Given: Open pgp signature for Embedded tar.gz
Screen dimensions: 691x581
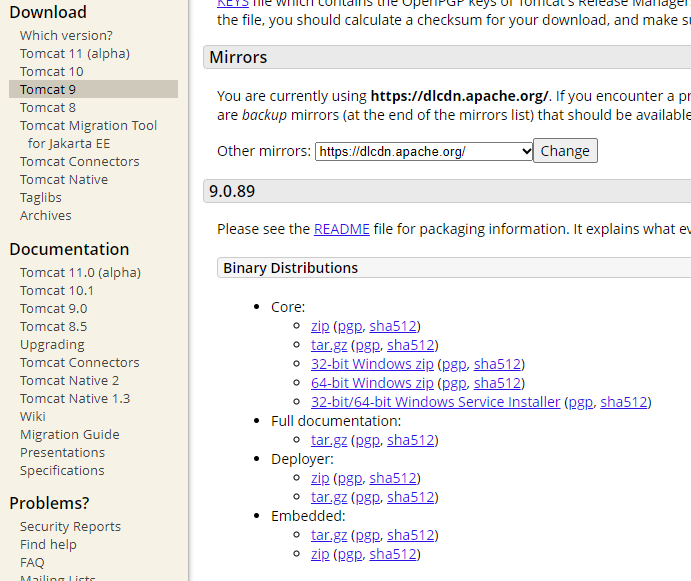Looking at the screenshot, I should (368, 535).
